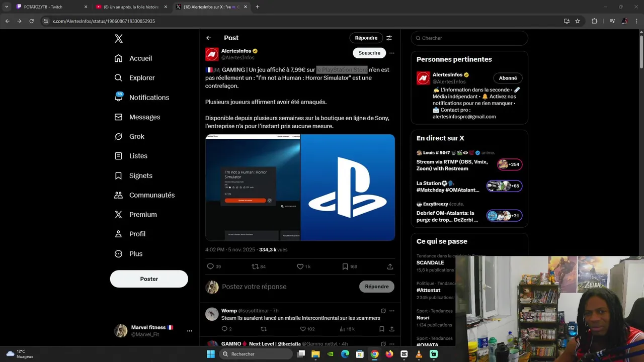This screenshot has height=362, width=644.
Task: Bookmark this page with star icon
Action: (578, 21)
